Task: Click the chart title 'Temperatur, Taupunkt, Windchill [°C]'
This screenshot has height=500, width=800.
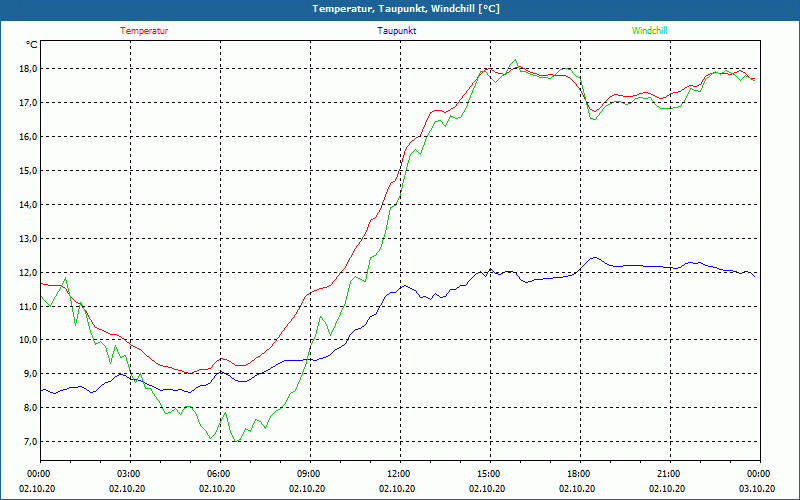Action: click(406, 9)
